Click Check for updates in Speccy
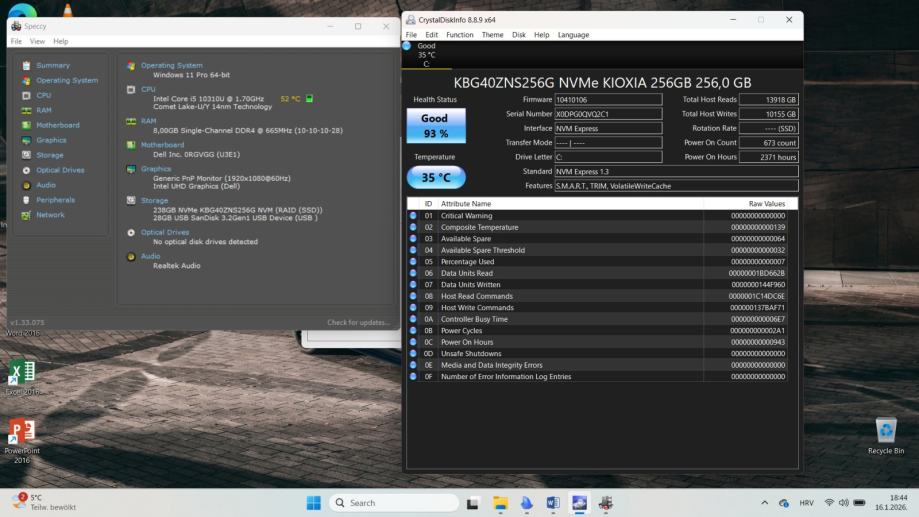The image size is (919, 517). point(358,322)
